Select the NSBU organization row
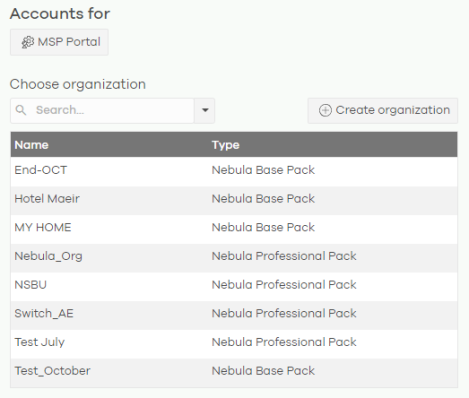 coord(234,285)
